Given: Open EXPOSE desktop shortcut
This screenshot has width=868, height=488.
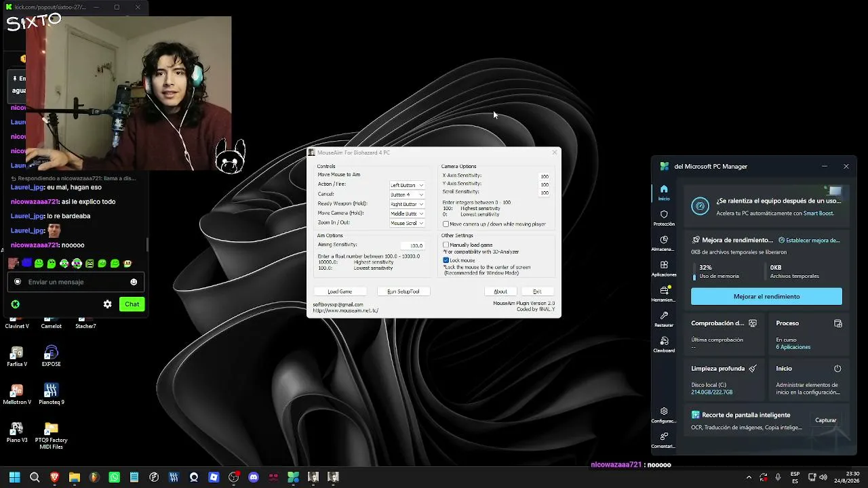Looking at the screenshot, I should [x=51, y=357].
